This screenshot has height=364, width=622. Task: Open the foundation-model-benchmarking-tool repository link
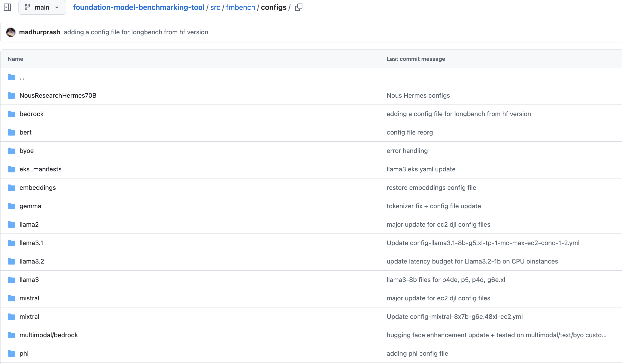click(139, 7)
